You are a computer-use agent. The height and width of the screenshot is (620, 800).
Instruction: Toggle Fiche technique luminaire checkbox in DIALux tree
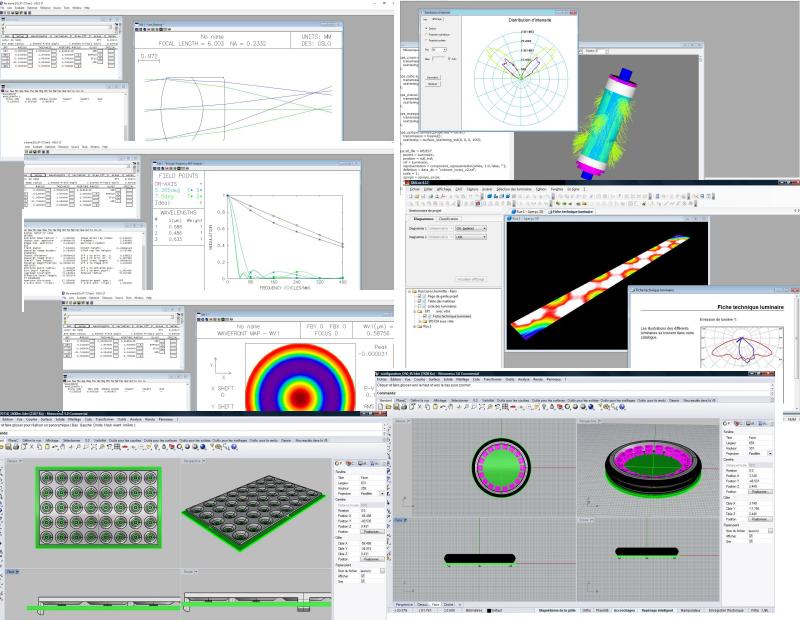(x=424, y=316)
